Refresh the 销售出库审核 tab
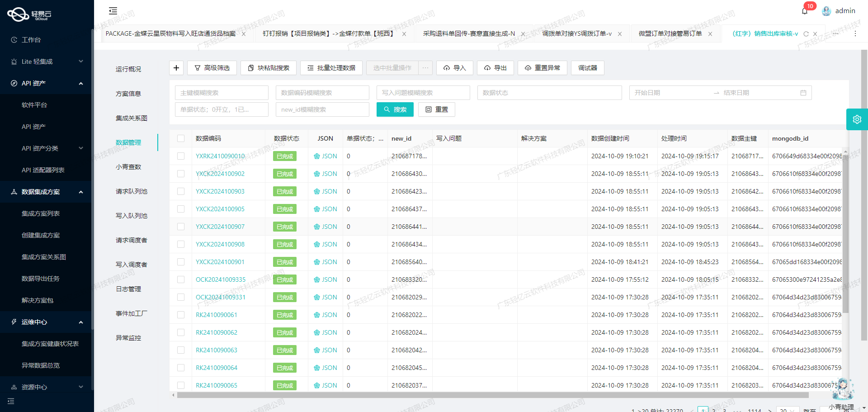Image resolution: width=868 pixels, height=412 pixels. [x=806, y=33]
